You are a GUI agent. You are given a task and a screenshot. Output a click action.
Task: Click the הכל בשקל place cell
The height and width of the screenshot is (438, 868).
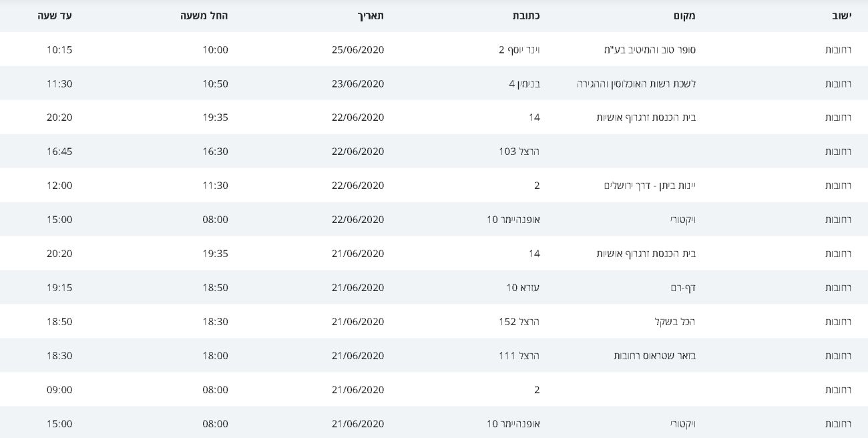coord(675,322)
